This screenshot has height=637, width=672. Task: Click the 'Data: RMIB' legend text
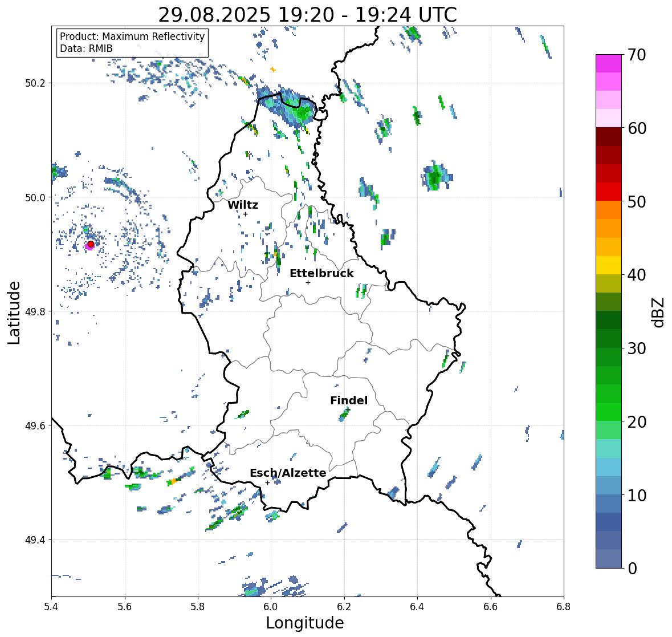click(x=86, y=48)
